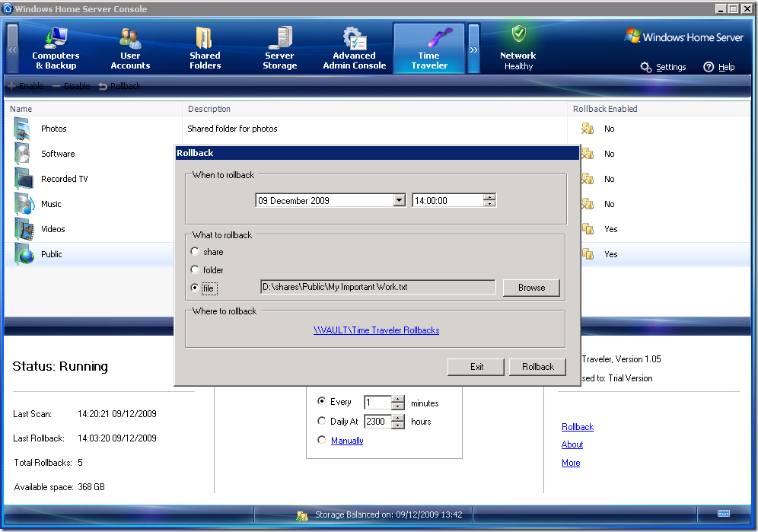This screenshot has width=758, height=532.
Task: Open the rollback date dropdown
Action: pyautogui.click(x=400, y=200)
